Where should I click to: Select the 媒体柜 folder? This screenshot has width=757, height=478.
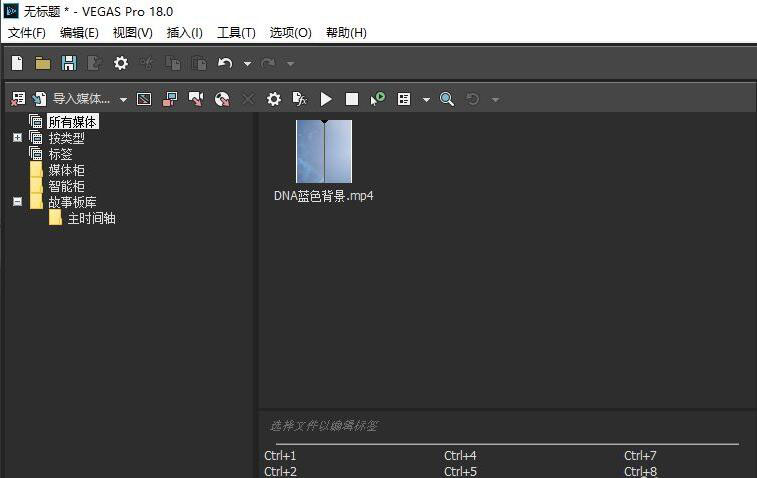pos(66,170)
